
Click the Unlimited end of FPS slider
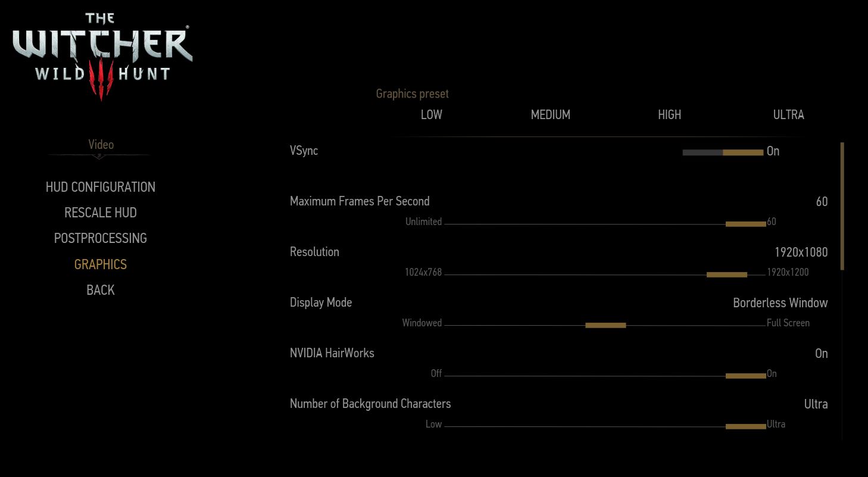[423, 222]
